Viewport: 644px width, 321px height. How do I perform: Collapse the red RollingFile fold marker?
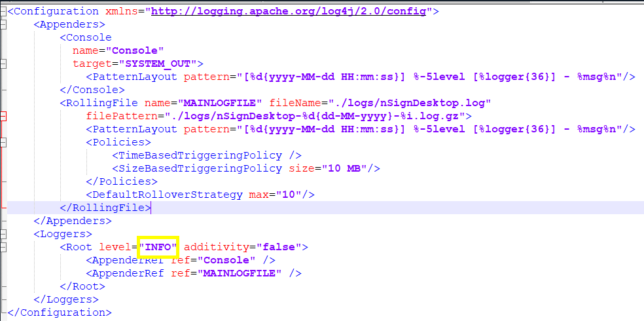(3, 117)
